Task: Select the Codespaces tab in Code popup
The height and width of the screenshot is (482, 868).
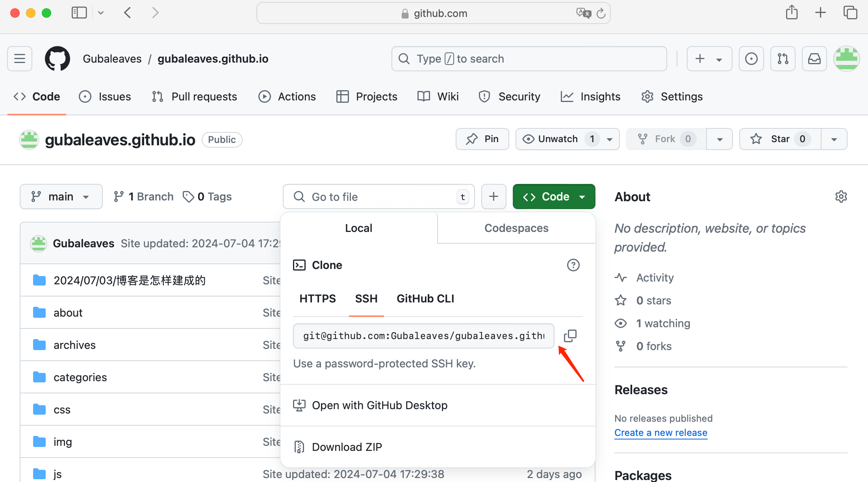Action: tap(516, 228)
